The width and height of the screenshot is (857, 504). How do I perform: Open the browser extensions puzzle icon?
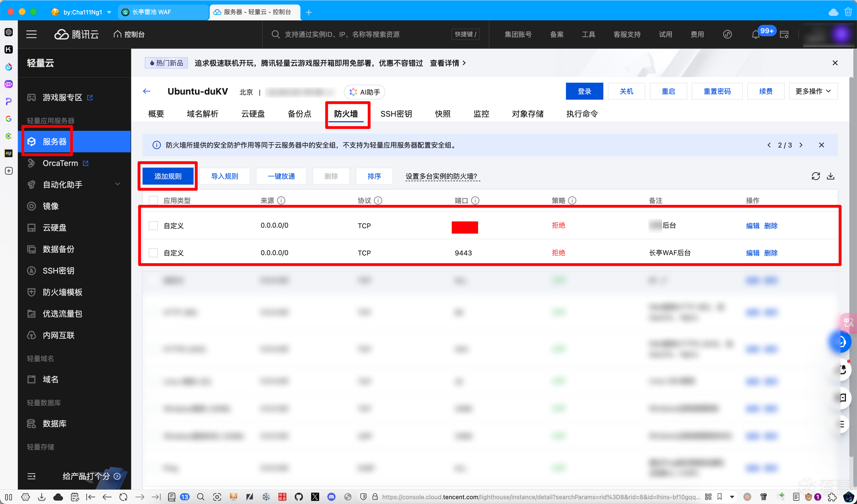tap(832, 497)
